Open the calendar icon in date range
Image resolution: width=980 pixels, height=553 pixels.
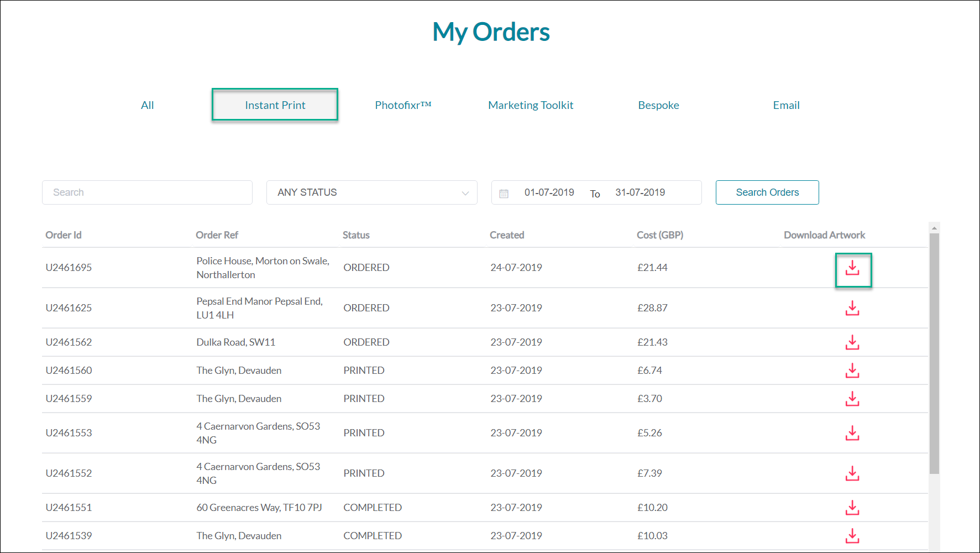(x=504, y=194)
